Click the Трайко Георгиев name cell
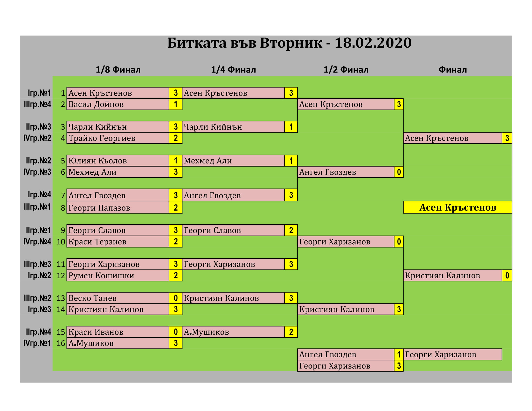Image resolution: width=532 pixels, height=411 pixels. click(x=118, y=138)
